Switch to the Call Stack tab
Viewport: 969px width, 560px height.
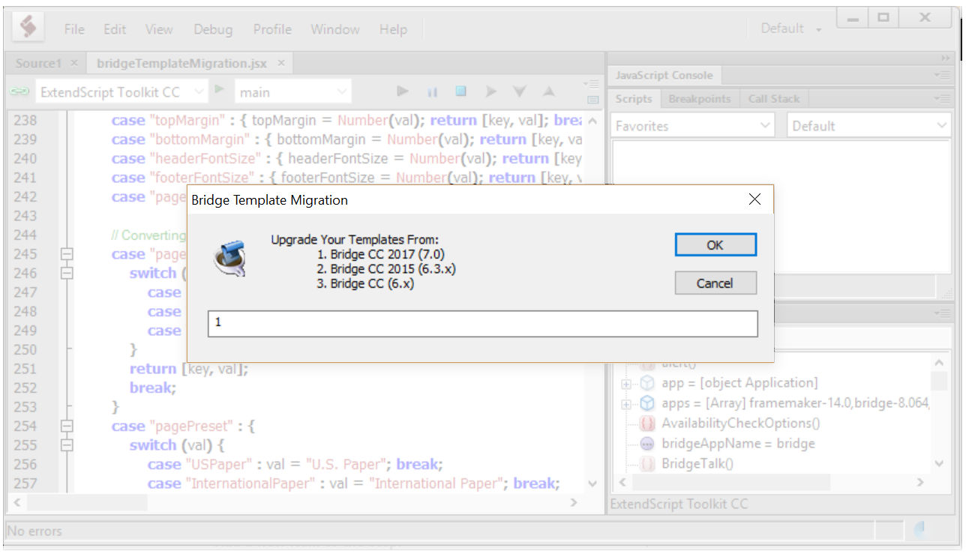tap(774, 98)
